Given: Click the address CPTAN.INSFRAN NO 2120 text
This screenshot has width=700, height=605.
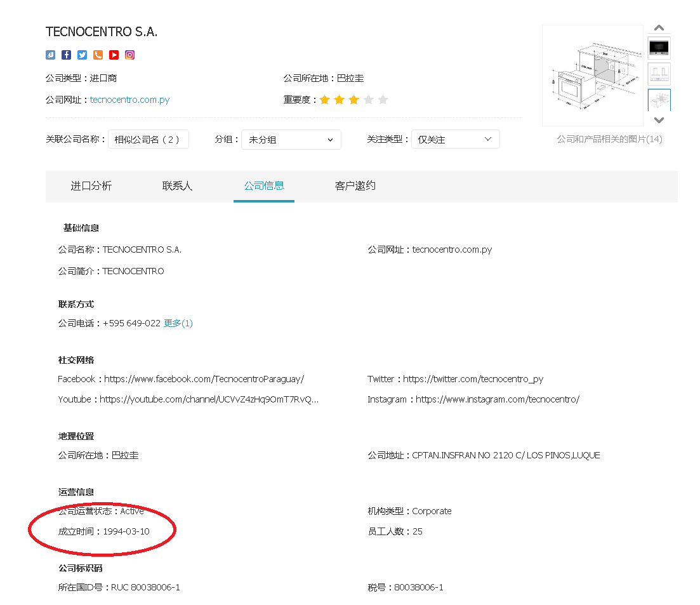Looking at the screenshot, I should [506, 455].
